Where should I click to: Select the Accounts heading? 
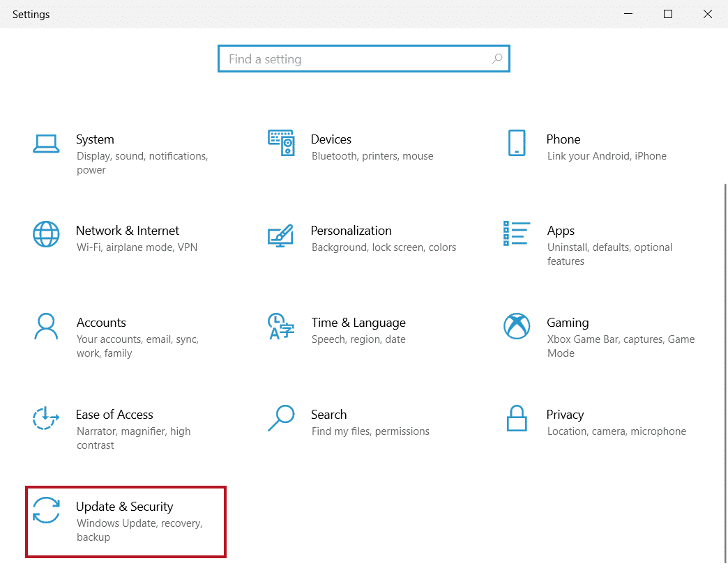[x=101, y=323]
